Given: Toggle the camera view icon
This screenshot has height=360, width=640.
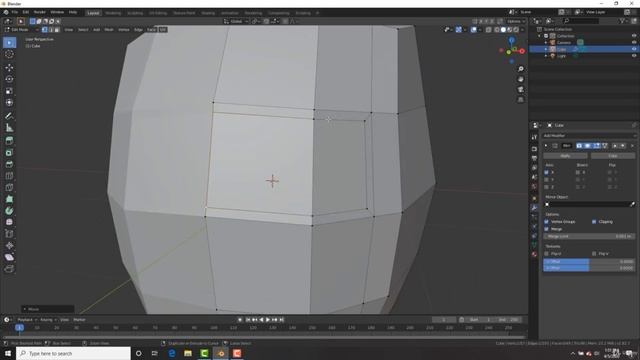Looking at the screenshot, I should [x=521, y=89].
